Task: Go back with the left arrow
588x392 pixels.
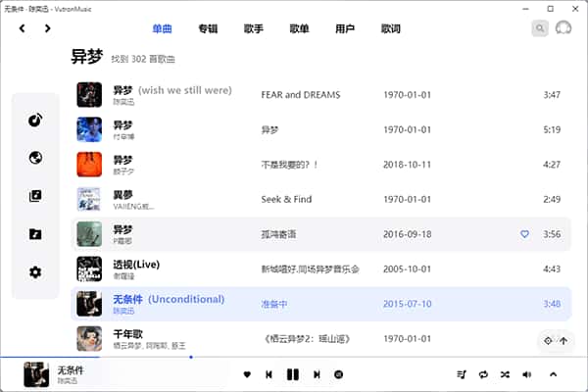Action: [x=23, y=28]
